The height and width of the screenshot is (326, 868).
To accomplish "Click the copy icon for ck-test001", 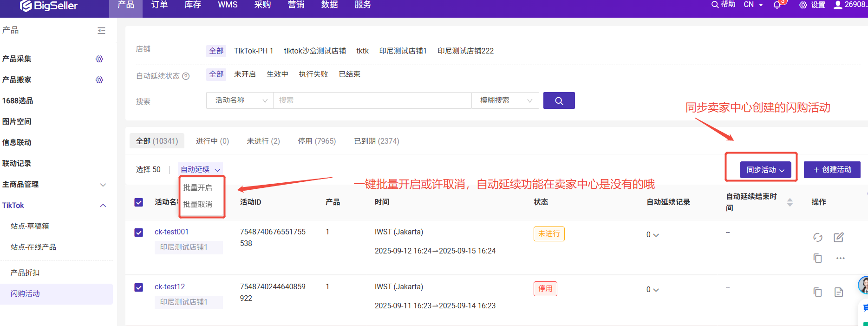I will (817, 258).
